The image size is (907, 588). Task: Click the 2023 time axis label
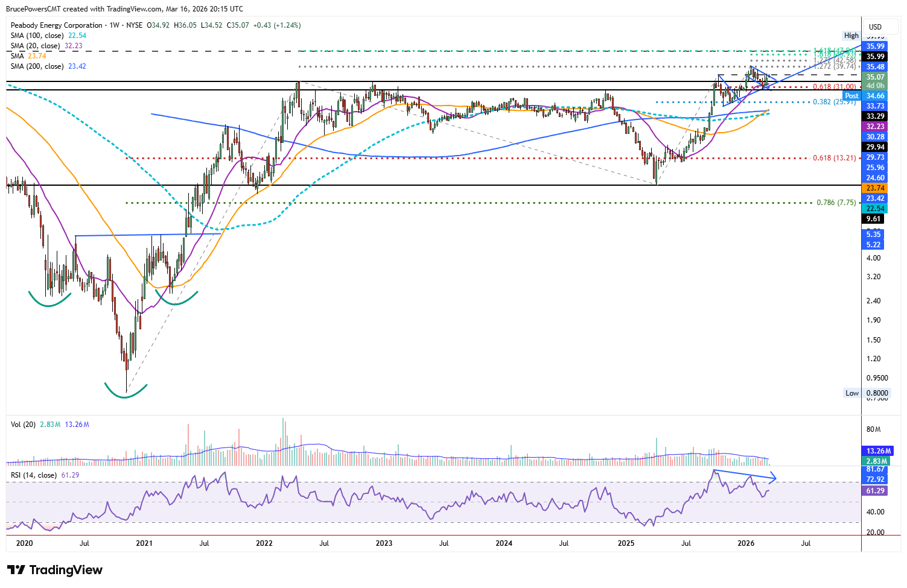click(384, 543)
